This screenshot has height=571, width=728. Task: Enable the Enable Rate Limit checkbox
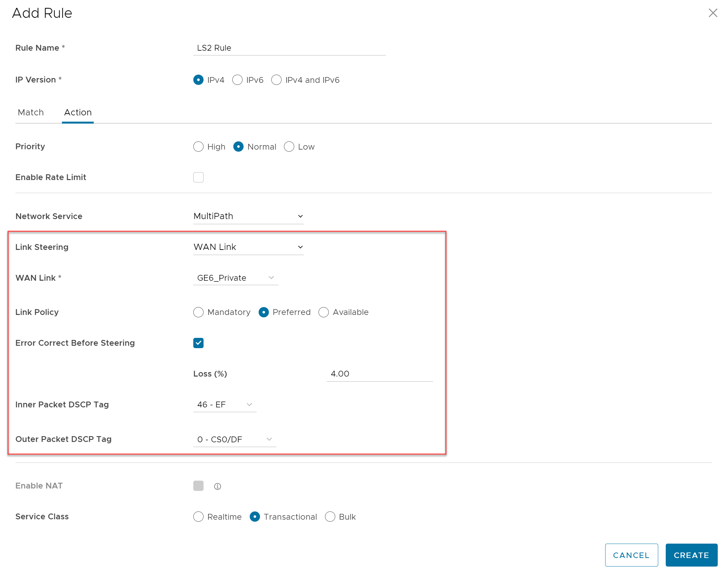pos(198,177)
